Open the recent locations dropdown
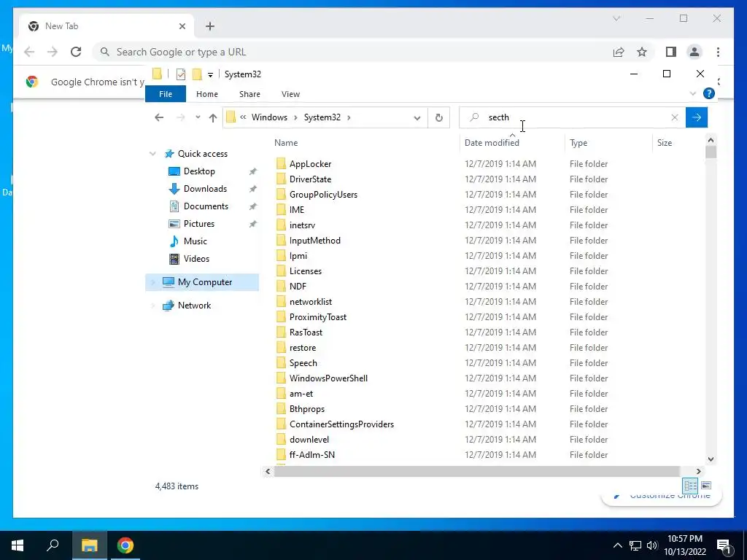 [x=198, y=117]
